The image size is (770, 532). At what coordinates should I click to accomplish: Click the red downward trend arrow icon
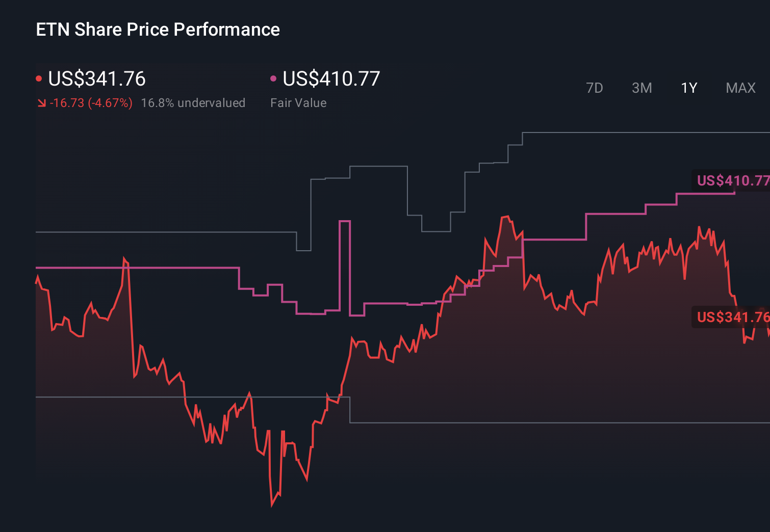[43, 103]
